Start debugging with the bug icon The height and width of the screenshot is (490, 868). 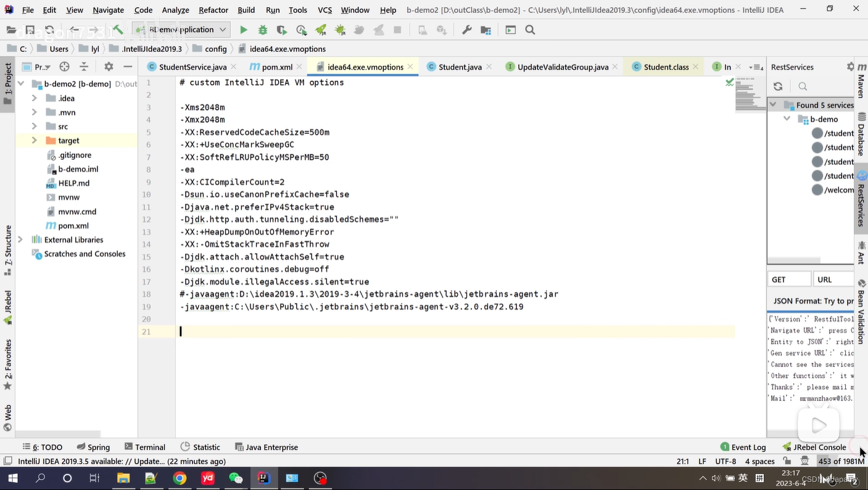[x=263, y=30]
